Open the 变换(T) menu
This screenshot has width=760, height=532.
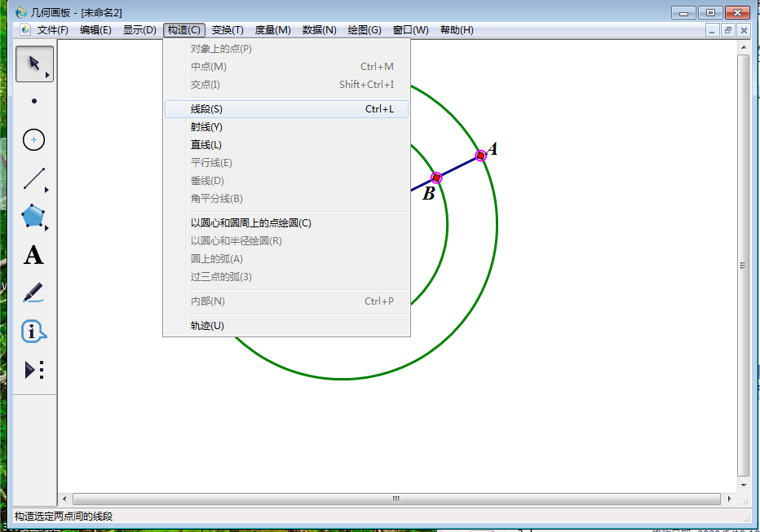(228, 30)
